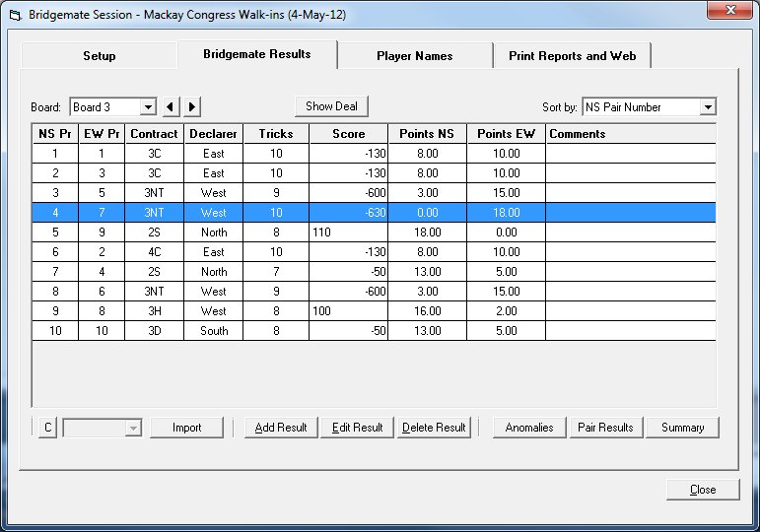Click score 100 in NS pair 9 row
The width and height of the screenshot is (760, 532).
pyautogui.click(x=349, y=311)
